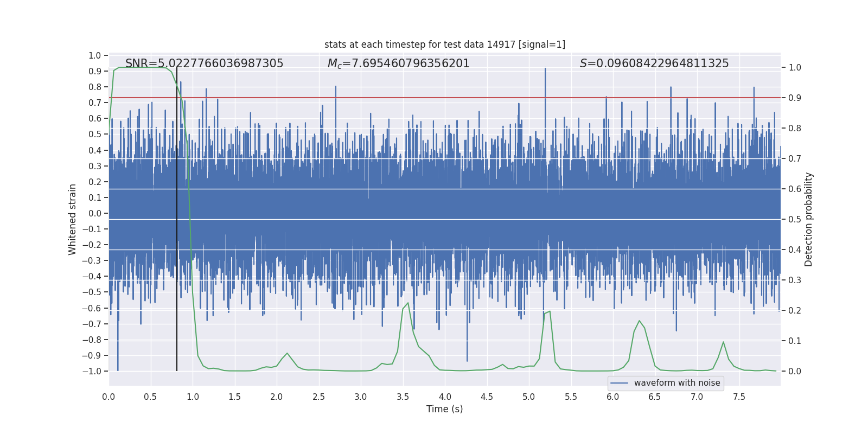Click the plot title text about test data 14917

[x=444, y=44]
